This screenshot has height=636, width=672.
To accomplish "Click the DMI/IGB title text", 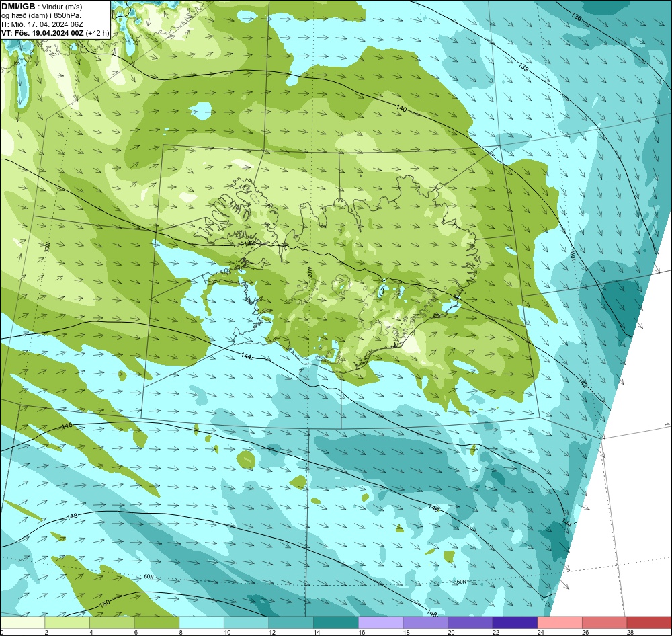I will coord(18,7).
